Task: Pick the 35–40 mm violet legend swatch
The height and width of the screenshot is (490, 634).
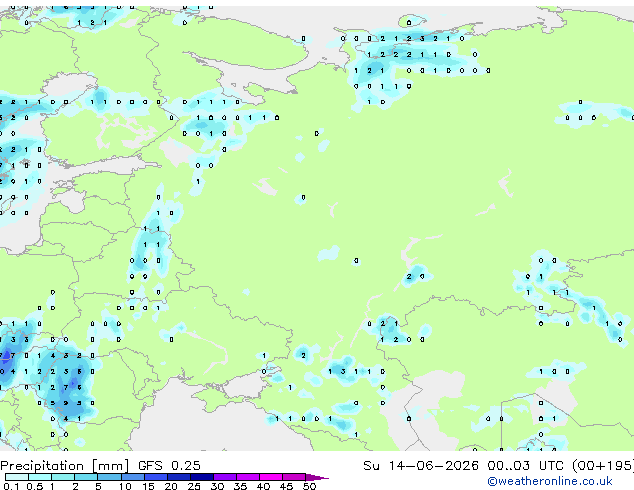Action: [247, 477]
